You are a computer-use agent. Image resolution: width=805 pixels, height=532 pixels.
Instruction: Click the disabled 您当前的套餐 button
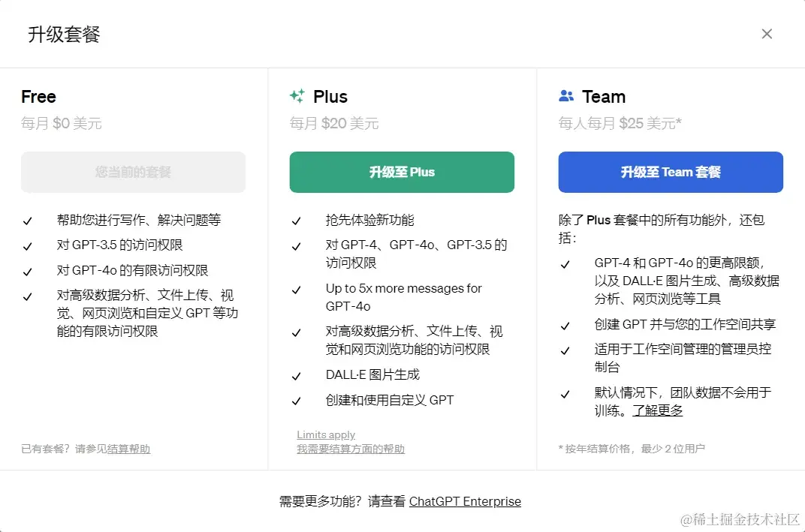133,172
